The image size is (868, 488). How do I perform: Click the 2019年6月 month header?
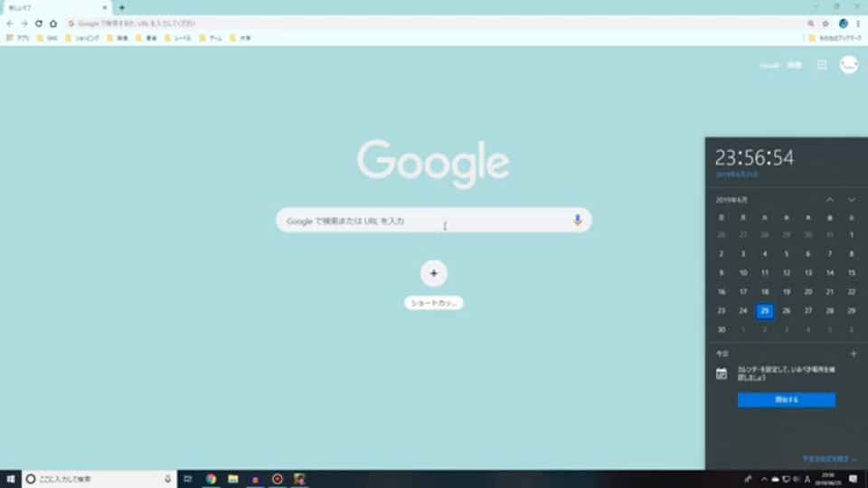coord(731,200)
